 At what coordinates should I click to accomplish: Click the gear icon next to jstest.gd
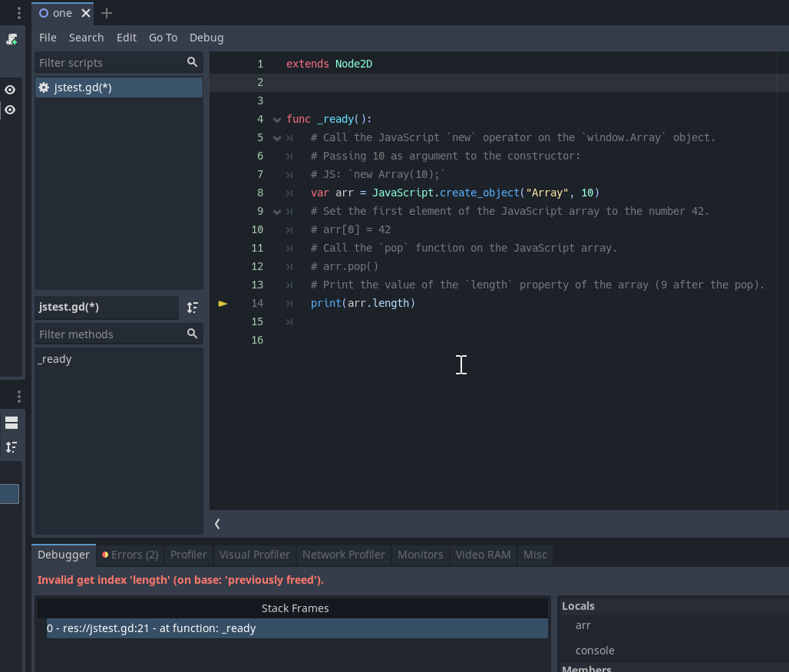pyautogui.click(x=44, y=87)
